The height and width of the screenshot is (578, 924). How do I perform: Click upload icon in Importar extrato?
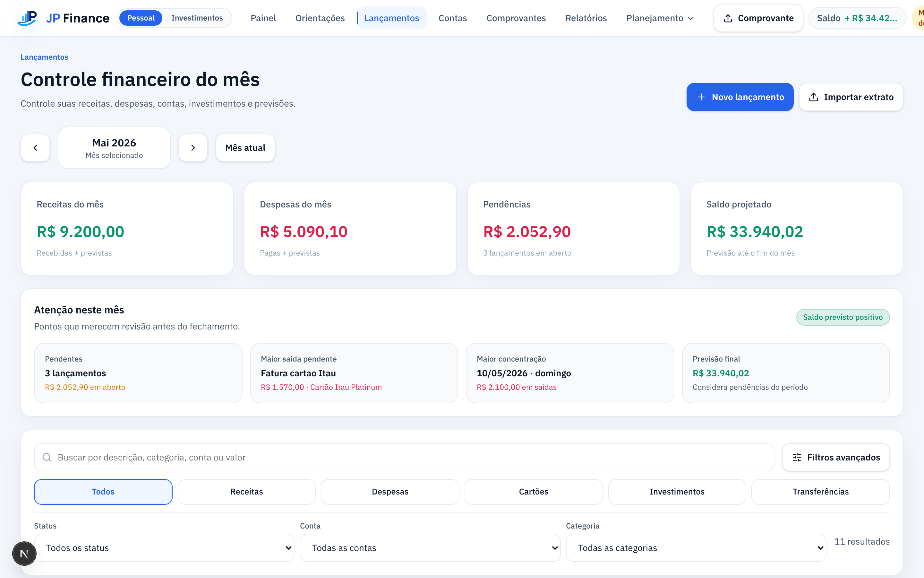click(x=814, y=97)
